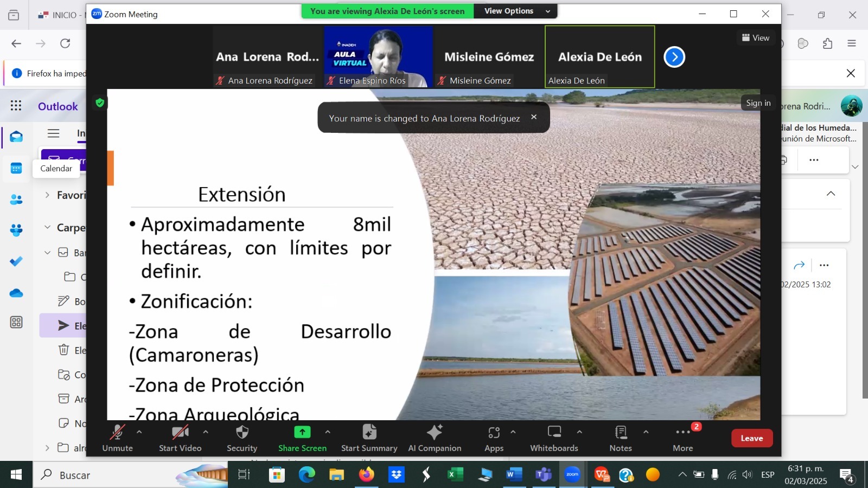
Task: Expand Notes options arrow
Action: (646, 432)
